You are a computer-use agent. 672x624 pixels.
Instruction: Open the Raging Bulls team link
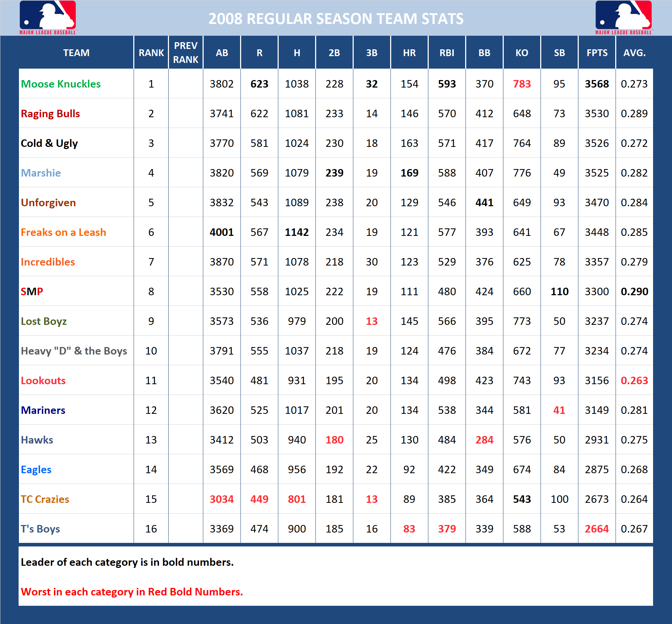(x=50, y=114)
